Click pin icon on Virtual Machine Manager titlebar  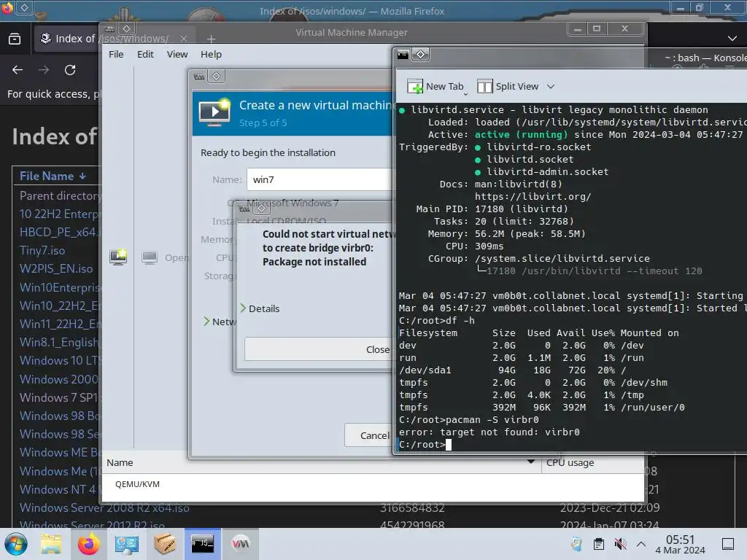[126, 28]
